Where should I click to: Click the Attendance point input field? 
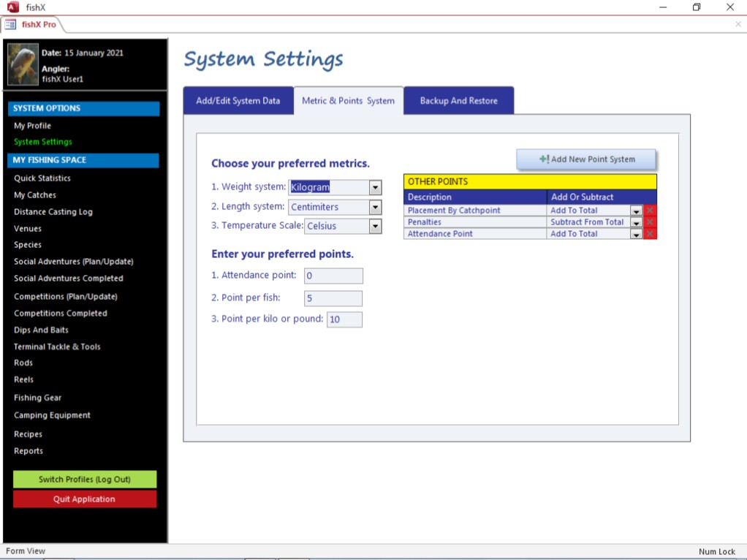[x=333, y=276]
